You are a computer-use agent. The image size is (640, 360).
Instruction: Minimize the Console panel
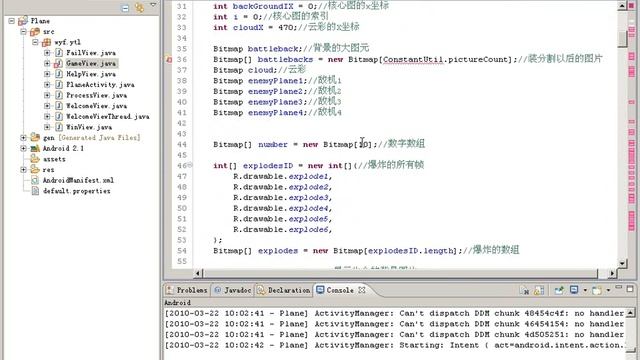click(x=619, y=288)
